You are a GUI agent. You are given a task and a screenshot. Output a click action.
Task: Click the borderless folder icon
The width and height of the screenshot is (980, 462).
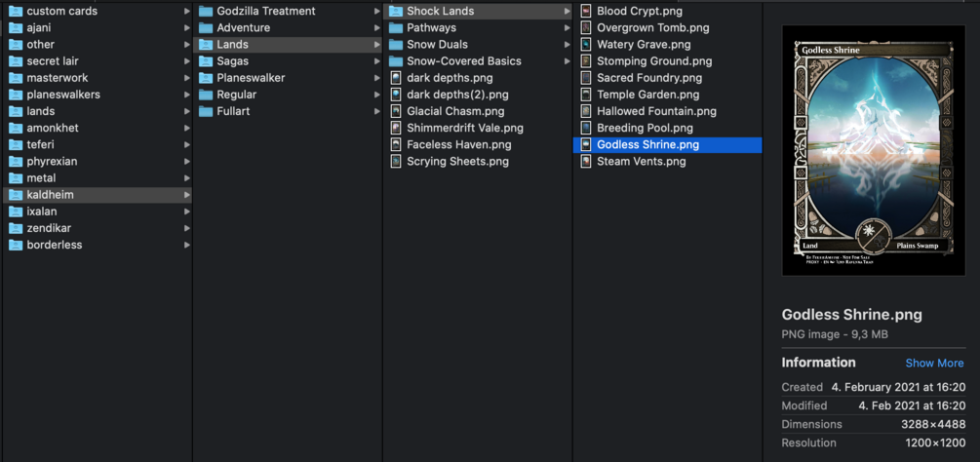[x=16, y=246]
